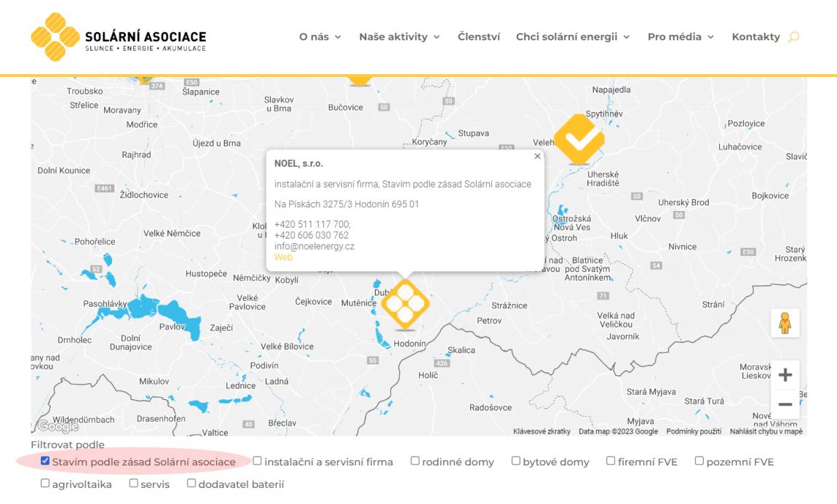This screenshot has height=504, width=837.
Task: Expand the Pro média menu
Action: click(x=681, y=37)
